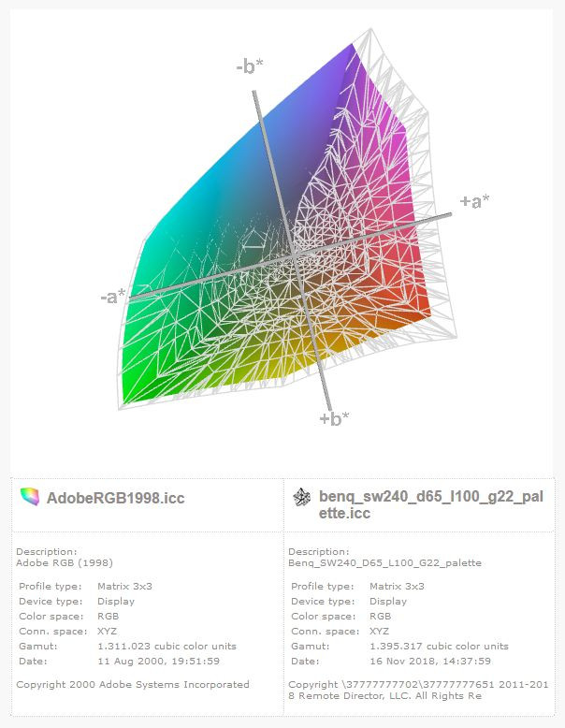Click the -a* axis label
The image size is (565, 728).
[113, 296]
